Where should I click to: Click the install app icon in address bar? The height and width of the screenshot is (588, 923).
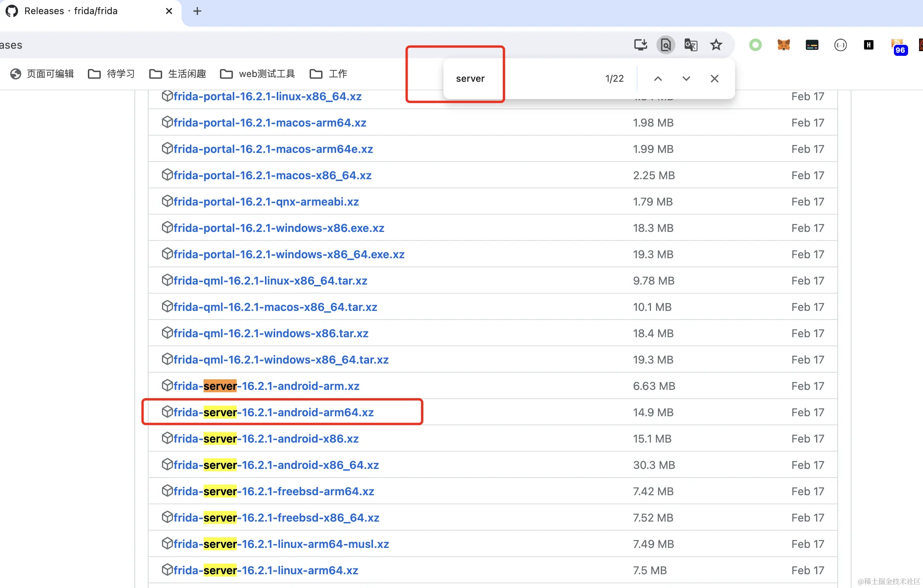[x=640, y=45]
